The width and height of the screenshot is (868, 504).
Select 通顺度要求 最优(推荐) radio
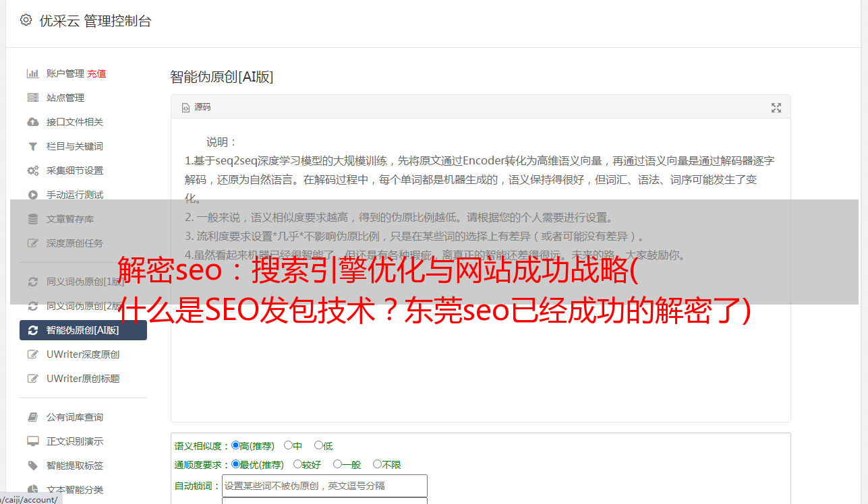pos(235,464)
